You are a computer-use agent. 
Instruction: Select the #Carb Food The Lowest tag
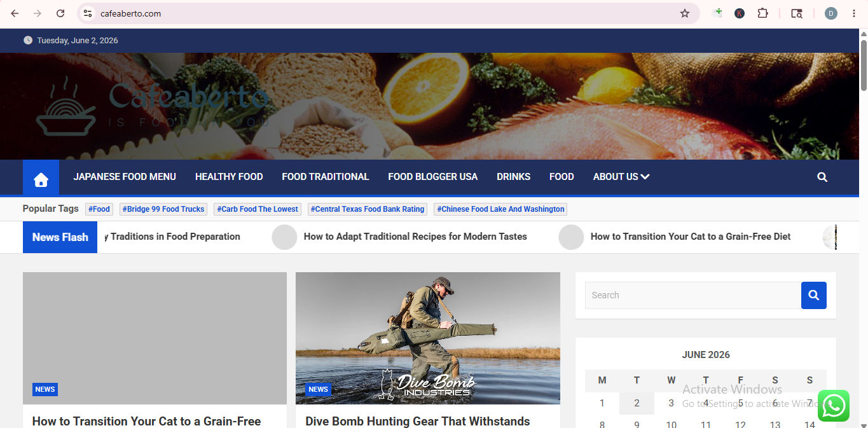pos(258,209)
